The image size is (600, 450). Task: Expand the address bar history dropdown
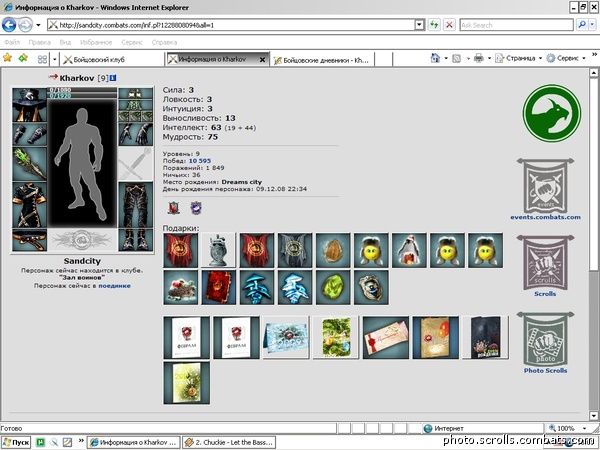tap(420, 25)
